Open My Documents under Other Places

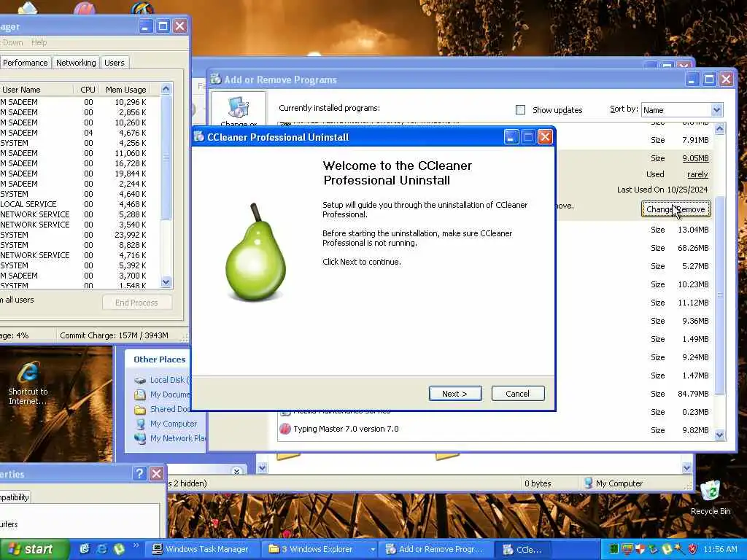[x=170, y=394]
